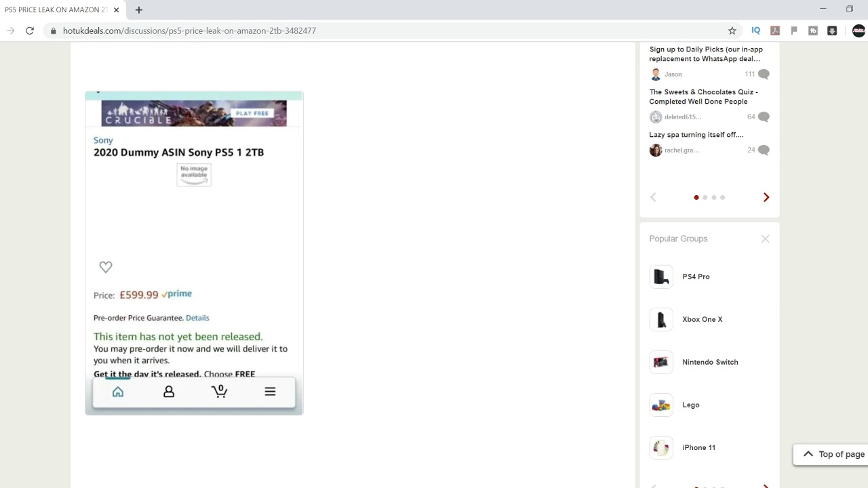The height and width of the screenshot is (488, 868).
Task: Click the hotukdeals address bar URL
Action: 189,30
